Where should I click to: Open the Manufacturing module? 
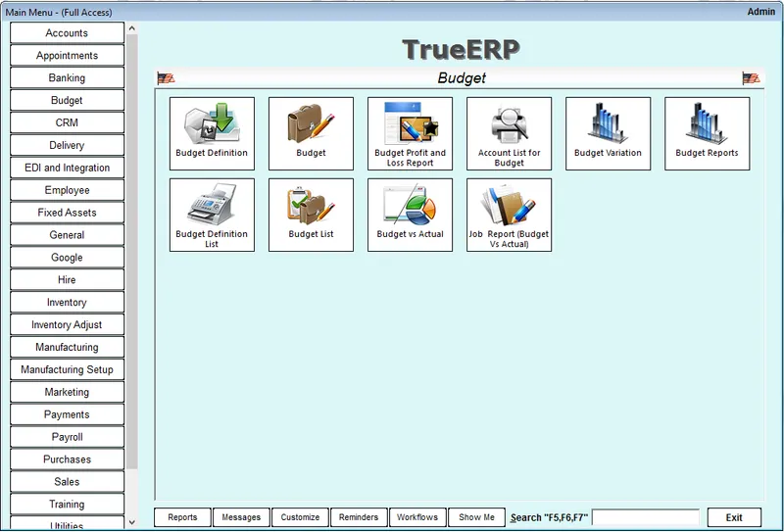pyautogui.click(x=67, y=347)
